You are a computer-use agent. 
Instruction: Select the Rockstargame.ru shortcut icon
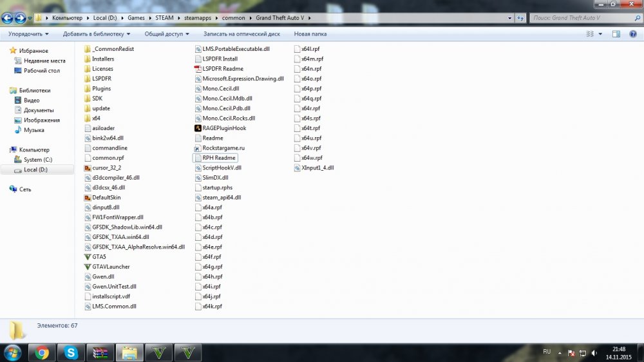point(198,148)
